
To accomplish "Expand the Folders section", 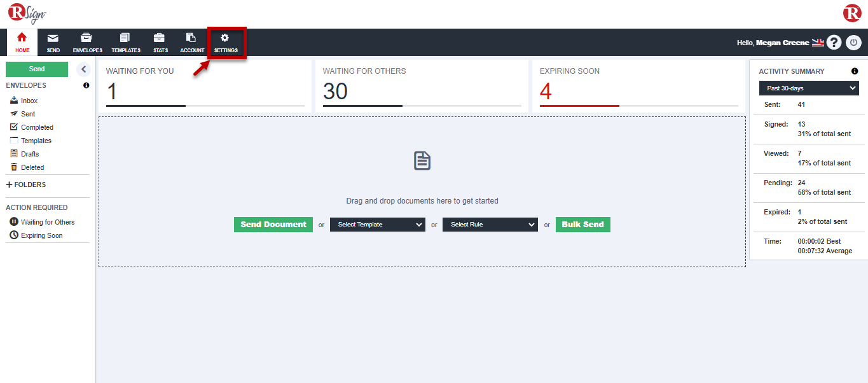I will [x=26, y=185].
